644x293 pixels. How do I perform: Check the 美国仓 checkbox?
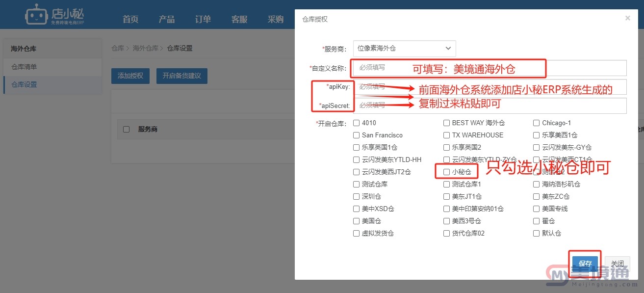point(356,221)
